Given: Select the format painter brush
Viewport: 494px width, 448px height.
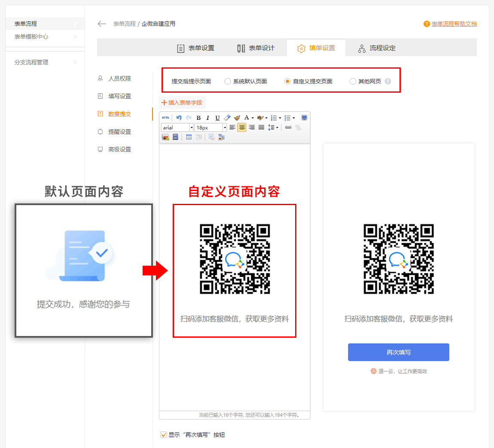Looking at the screenshot, I should (237, 118).
